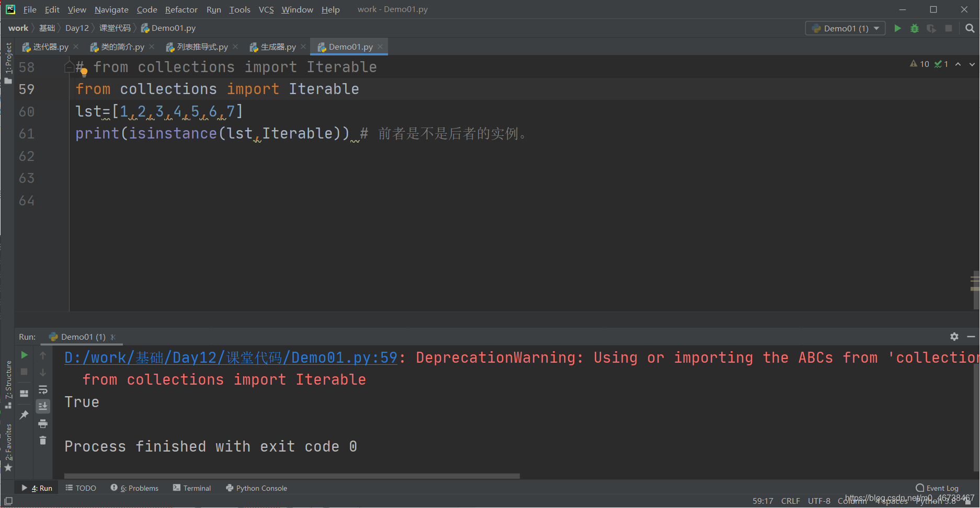Click the work breadcrumb in navigation bar
Screen dimensions: 980x508
pyautogui.click(x=18, y=28)
